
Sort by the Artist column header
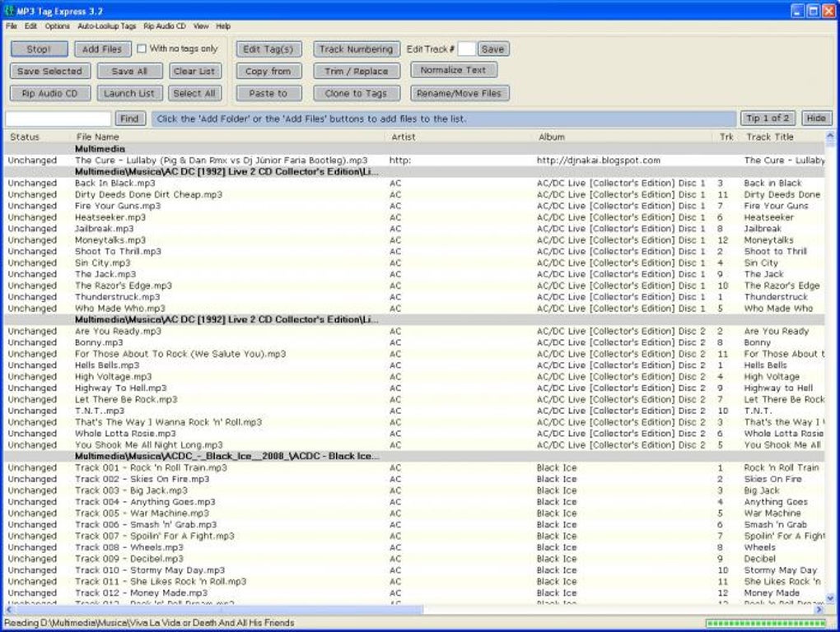(x=460, y=137)
